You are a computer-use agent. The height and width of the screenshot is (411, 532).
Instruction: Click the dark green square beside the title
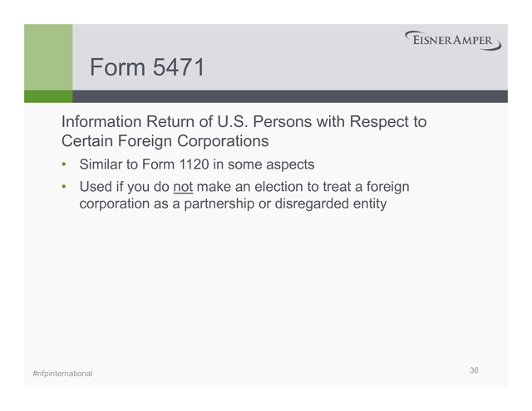point(48,96)
